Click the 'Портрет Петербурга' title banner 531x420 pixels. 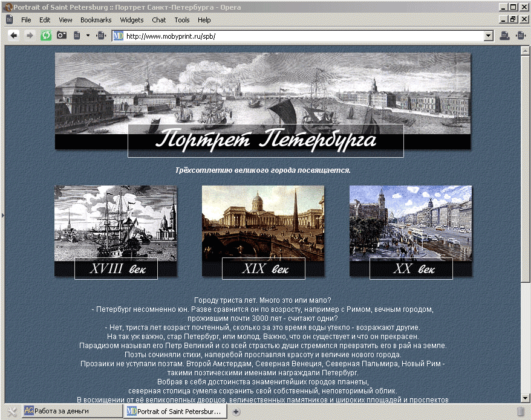click(265, 141)
